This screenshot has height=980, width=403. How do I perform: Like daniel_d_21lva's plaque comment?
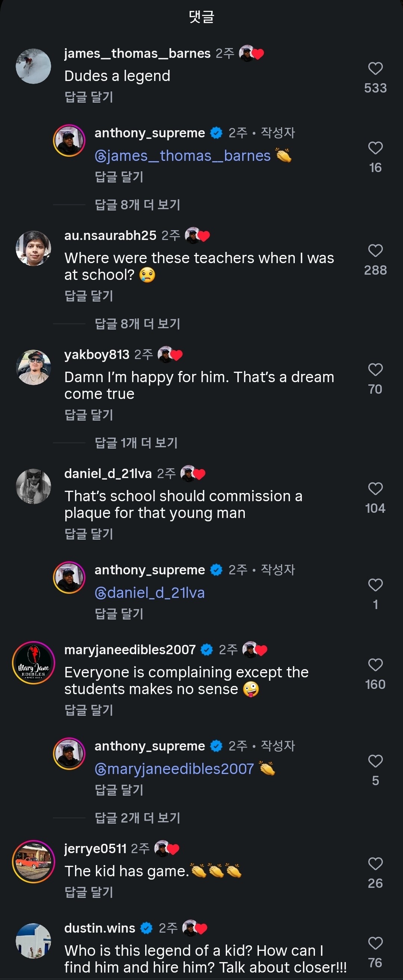pos(375,489)
